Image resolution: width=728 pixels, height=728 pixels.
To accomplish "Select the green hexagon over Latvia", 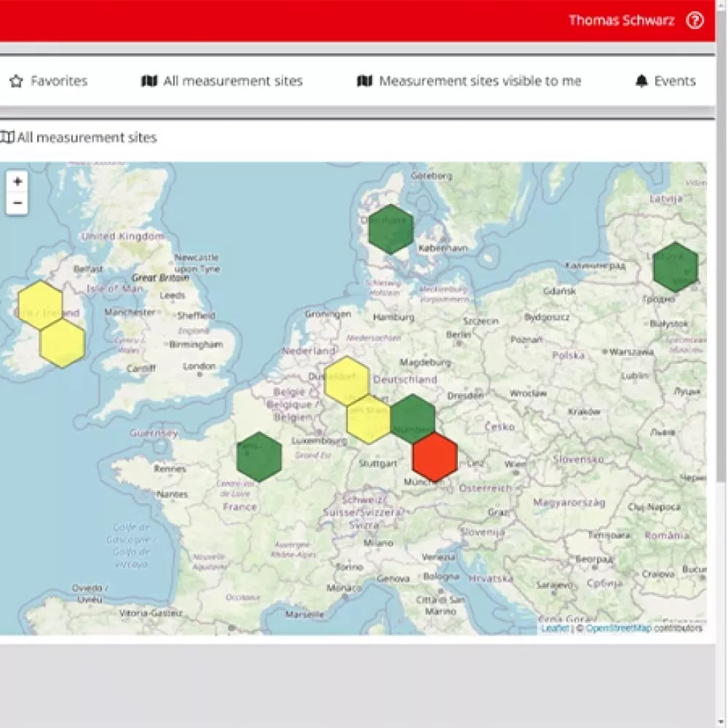I will (x=675, y=266).
